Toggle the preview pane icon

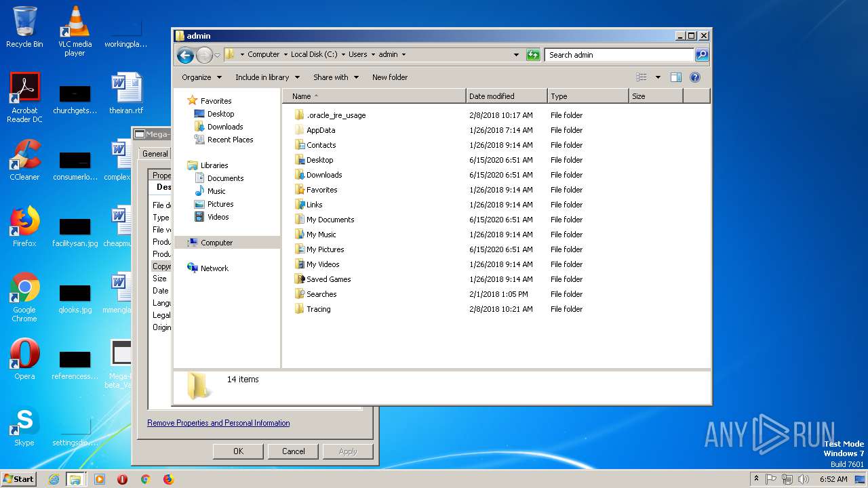click(x=675, y=77)
